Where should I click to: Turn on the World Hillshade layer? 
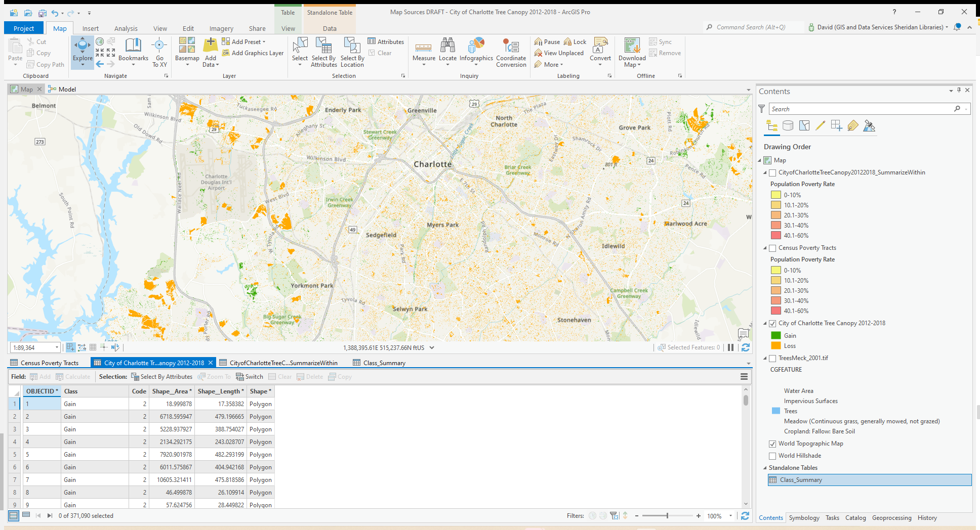click(x=772, y=456)
